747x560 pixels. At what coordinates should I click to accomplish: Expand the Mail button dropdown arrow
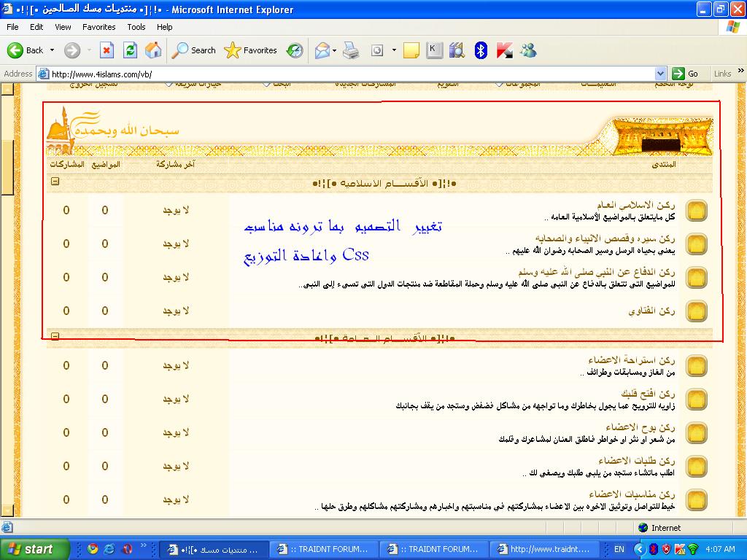[x=334, y=50]
